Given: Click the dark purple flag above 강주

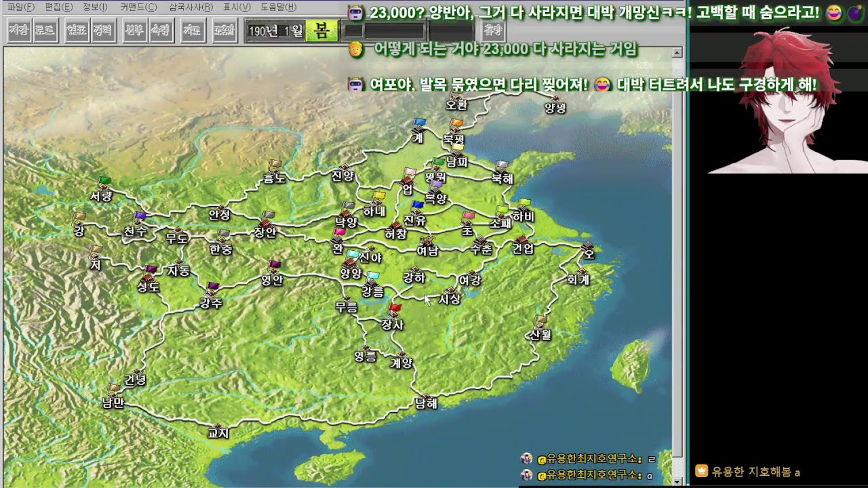Looking at the screenshot, I should pyautogui.click(x=213, y=287).
